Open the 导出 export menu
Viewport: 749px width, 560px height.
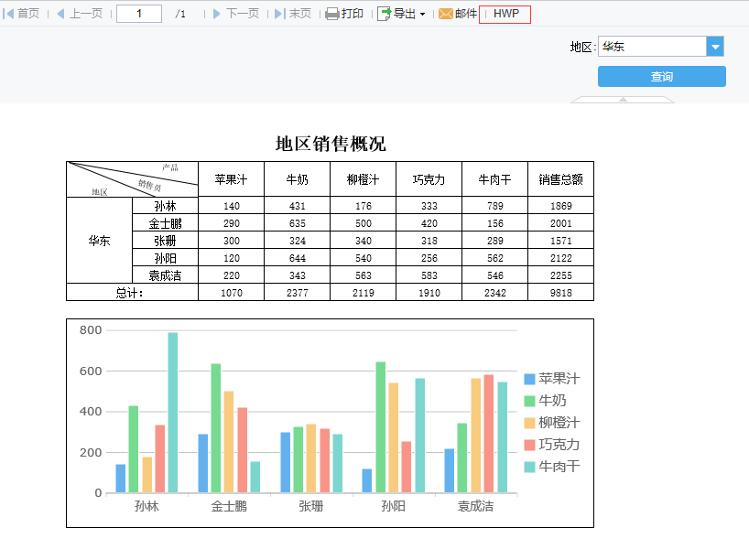click(401, 14)
